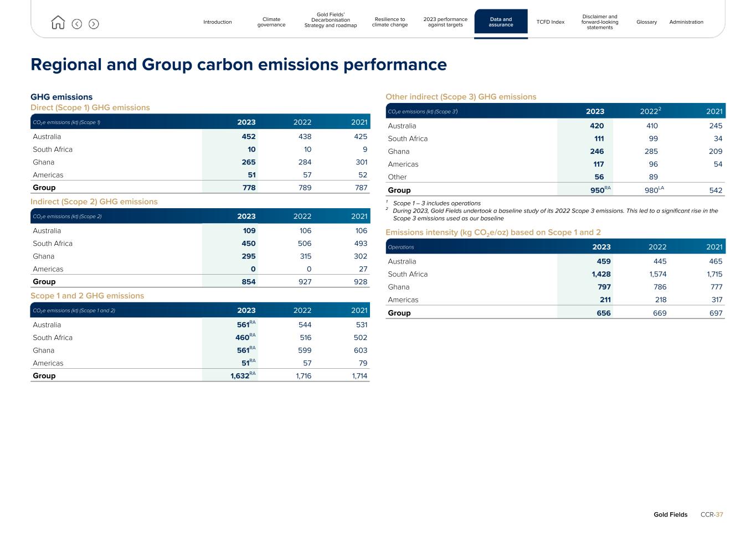Select the Group 1,632 Scope 1 and 2 value
The width and height of the screenshot is (756, 536).
point(240,376)
